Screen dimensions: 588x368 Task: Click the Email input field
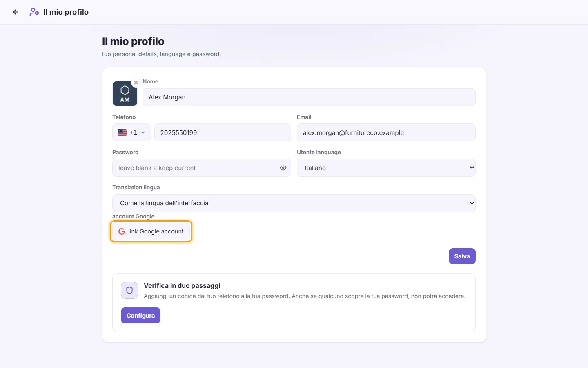(x=386, y=132)
